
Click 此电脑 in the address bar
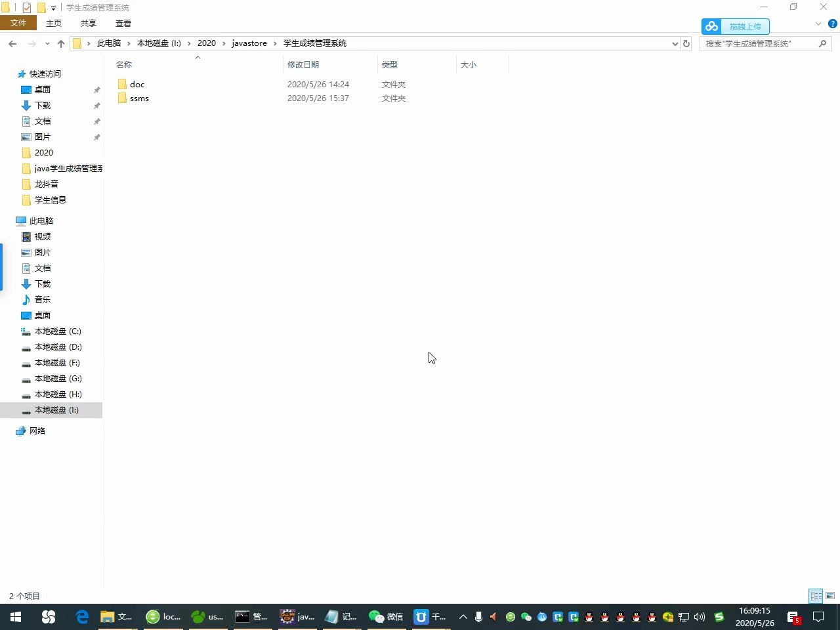[109, 43]
